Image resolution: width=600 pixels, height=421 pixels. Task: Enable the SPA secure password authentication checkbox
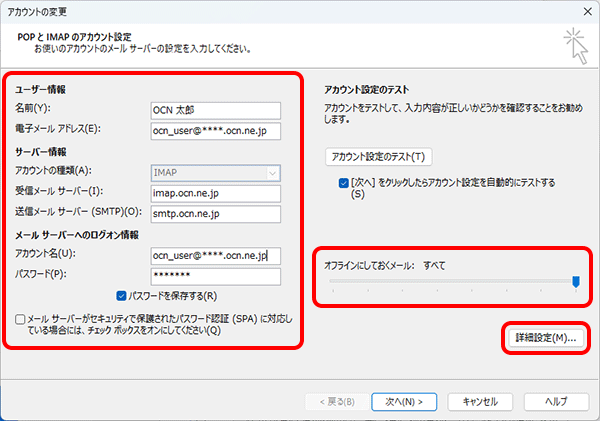click(x=20, y=319)
